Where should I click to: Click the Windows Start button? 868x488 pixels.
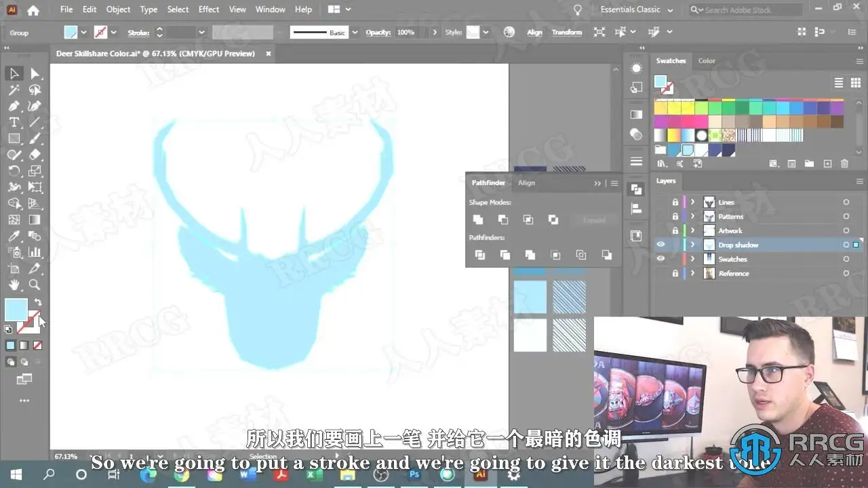(15, 474)
